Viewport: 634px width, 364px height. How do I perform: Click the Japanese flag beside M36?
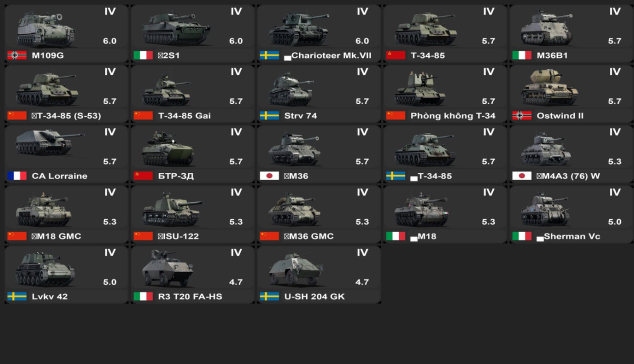pyautogui.click(x=269, y=176)
